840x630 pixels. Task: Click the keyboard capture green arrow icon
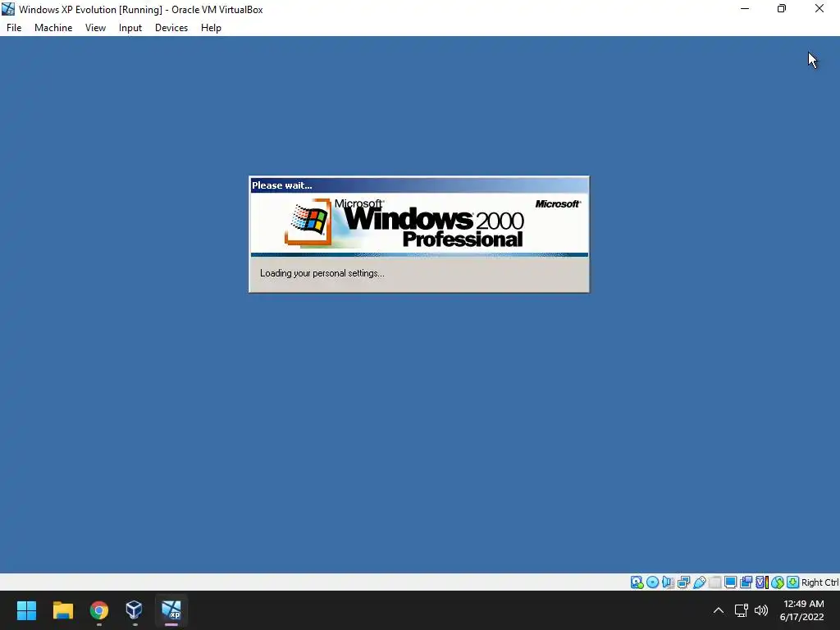tap(793, 582)
